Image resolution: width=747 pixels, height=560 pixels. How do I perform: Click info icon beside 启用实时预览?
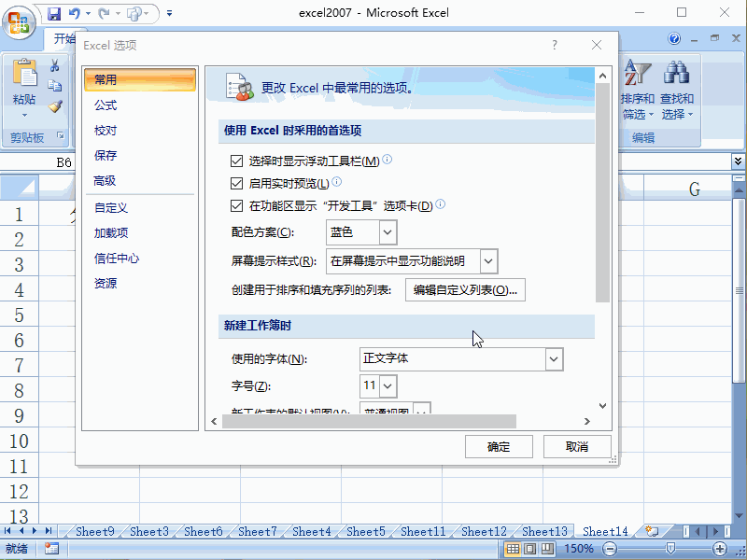click(x=337, y=181)
